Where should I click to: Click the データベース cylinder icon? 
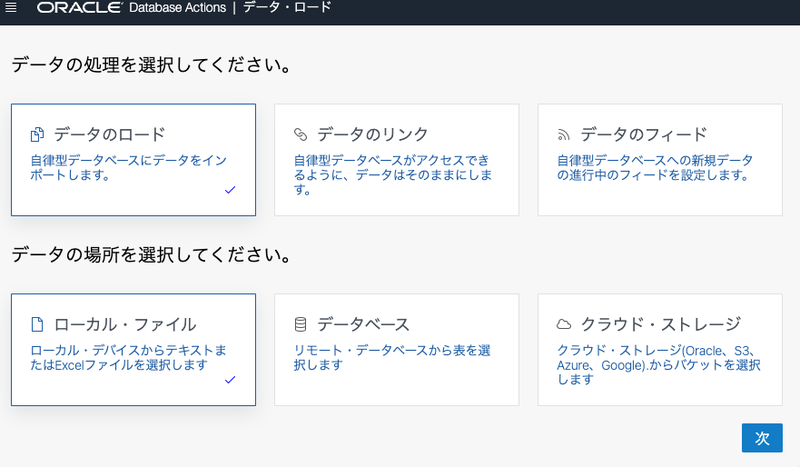pos(300,324)
